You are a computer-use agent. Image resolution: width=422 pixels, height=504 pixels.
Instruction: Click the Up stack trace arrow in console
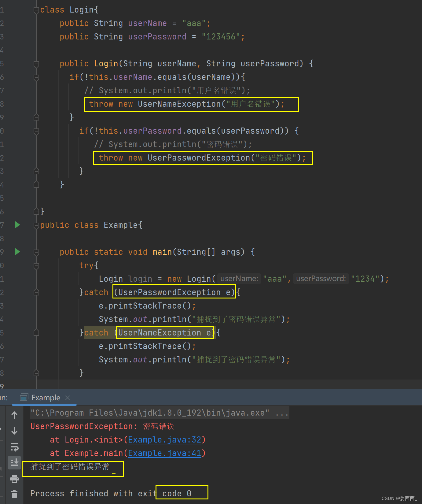click(14, 415)
